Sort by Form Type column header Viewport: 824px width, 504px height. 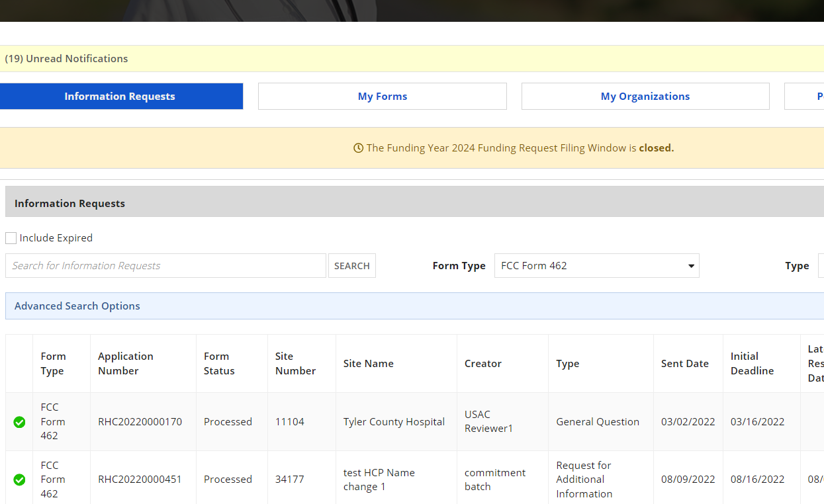53,364
